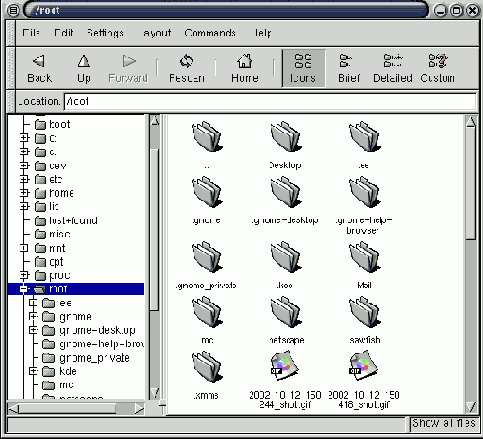Expand the kde subfolder in tree
The height and width of the screenshot is (439, 483).
click(x=33, y=371)
